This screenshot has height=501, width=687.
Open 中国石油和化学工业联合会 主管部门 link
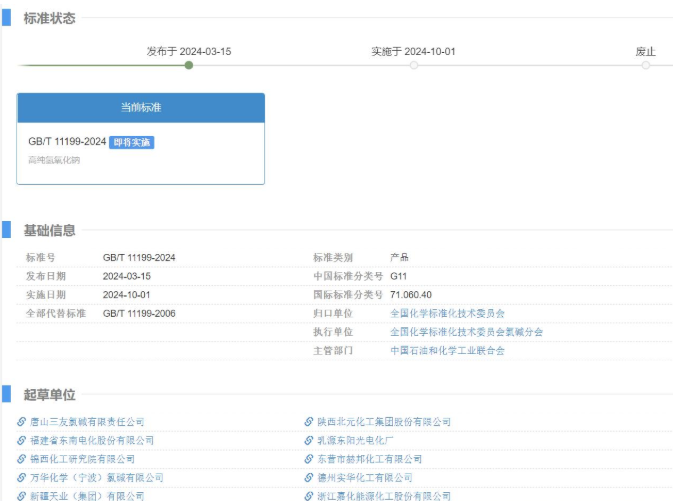(447, 351)
